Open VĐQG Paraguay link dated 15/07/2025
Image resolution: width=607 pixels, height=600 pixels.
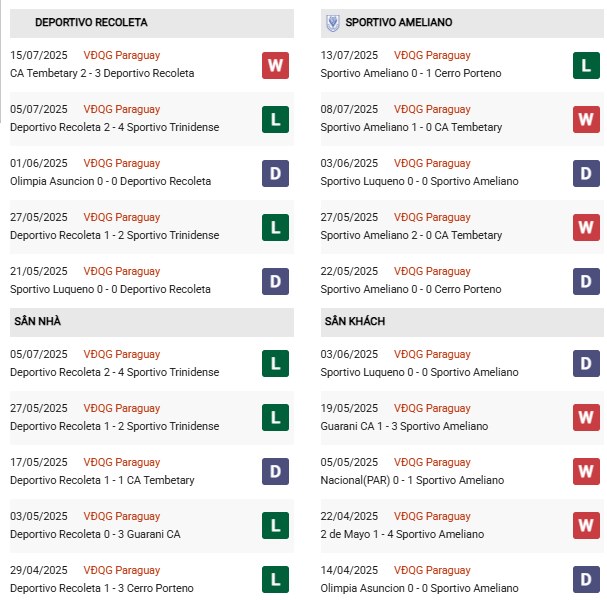tap(121, 56)
